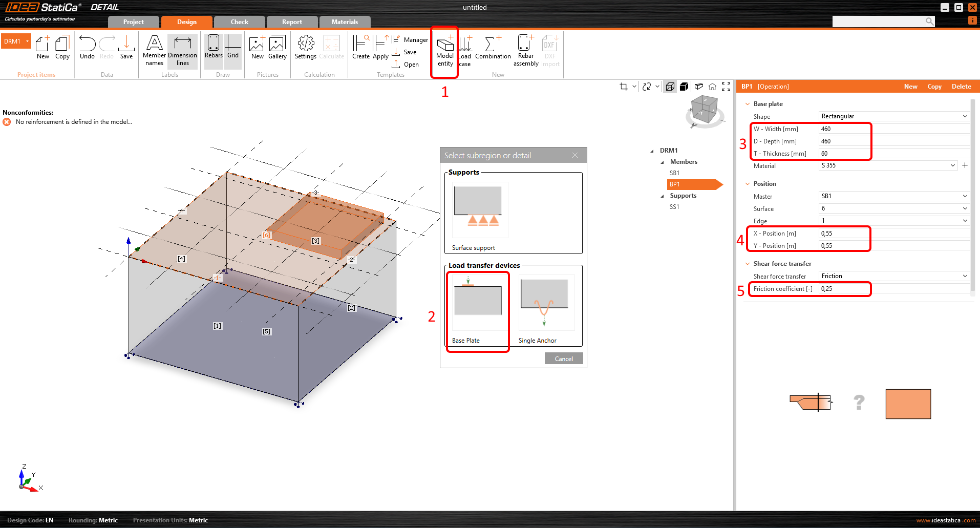Open the Materials tab
The width and height of the screenshot is (980, 528).
345,22
